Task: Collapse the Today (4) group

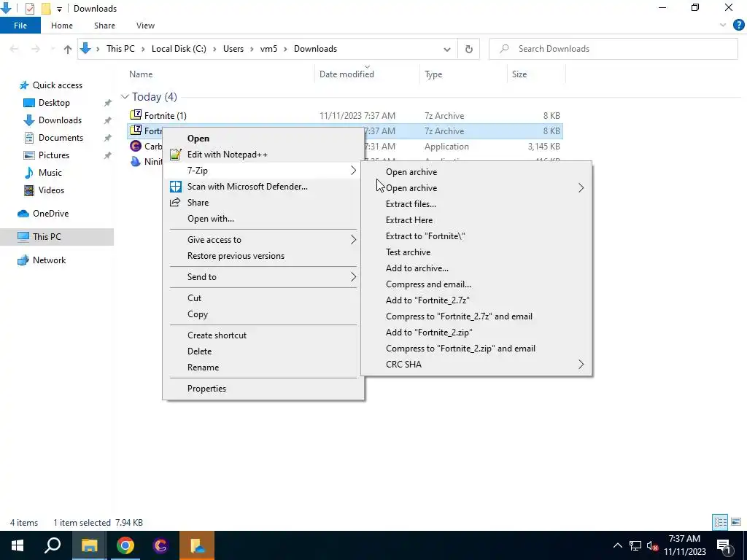Action: pos(125,97)
